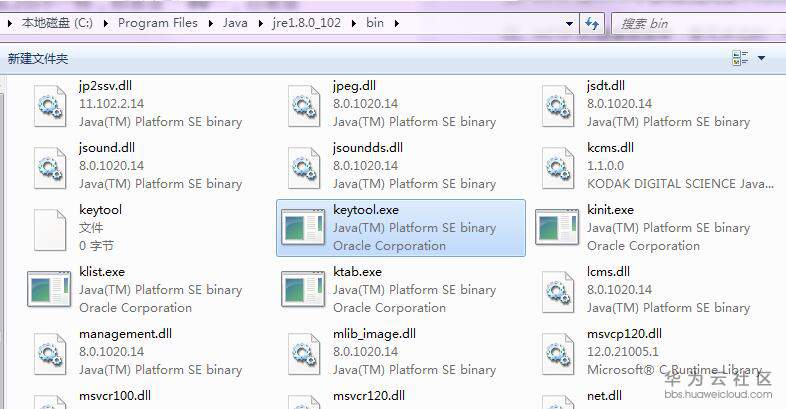The width and height of the screenshot is (786, 409).
Task: Open the address bar history dropdown
Action: click(569, 24)
